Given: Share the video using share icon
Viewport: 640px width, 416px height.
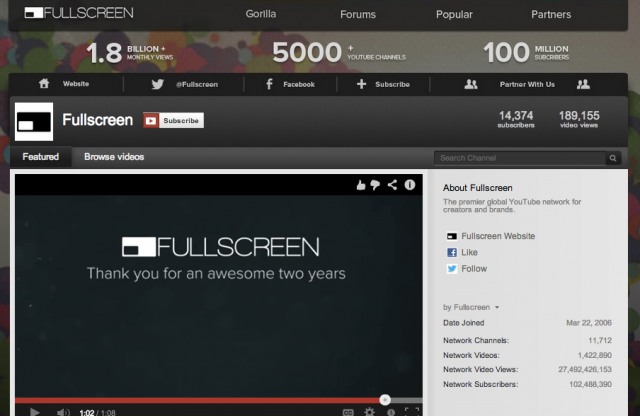Looking at the screenshot, I should pos(393,185).
